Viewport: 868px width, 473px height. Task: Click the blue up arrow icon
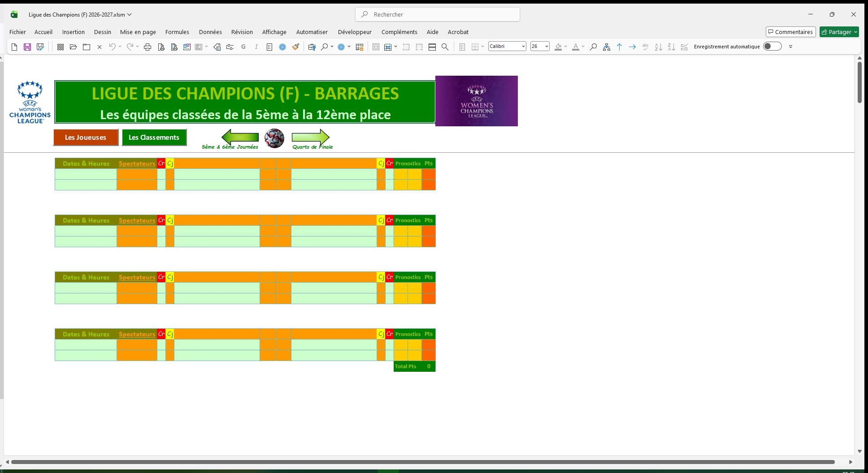[619, 47]
